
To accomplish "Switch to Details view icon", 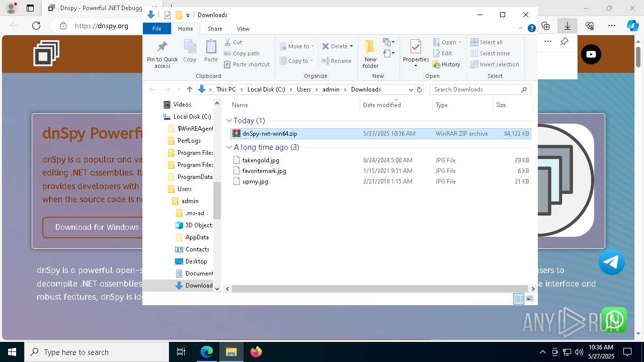I will pos(518,299).
